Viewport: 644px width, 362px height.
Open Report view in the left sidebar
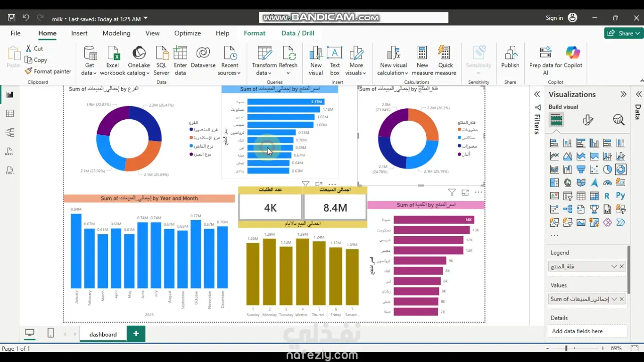pyautogui.click(x=10, y=95)
